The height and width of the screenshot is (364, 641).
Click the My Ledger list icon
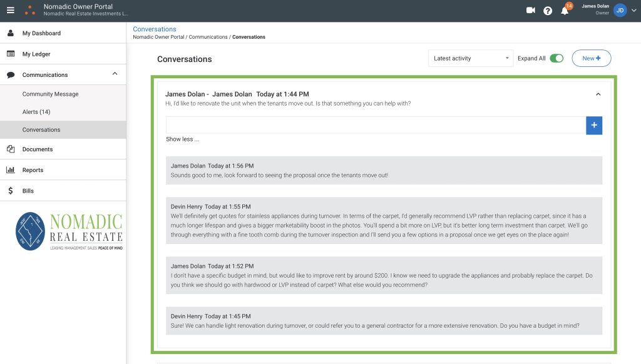tap(11, 54)
